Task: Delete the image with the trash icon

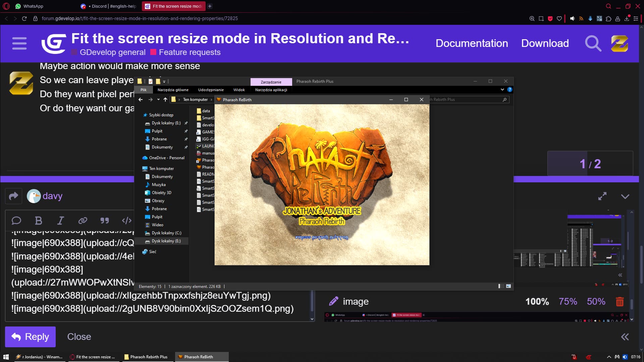Action: pyautogui.click(x=620, y=302)
